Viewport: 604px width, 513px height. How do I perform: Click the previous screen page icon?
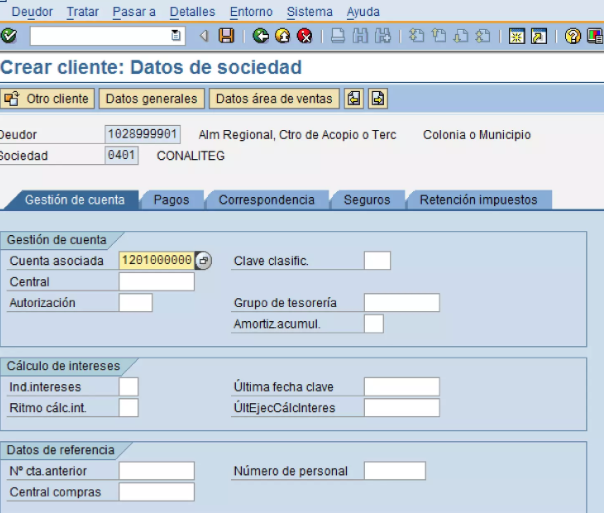coord(354,99)
